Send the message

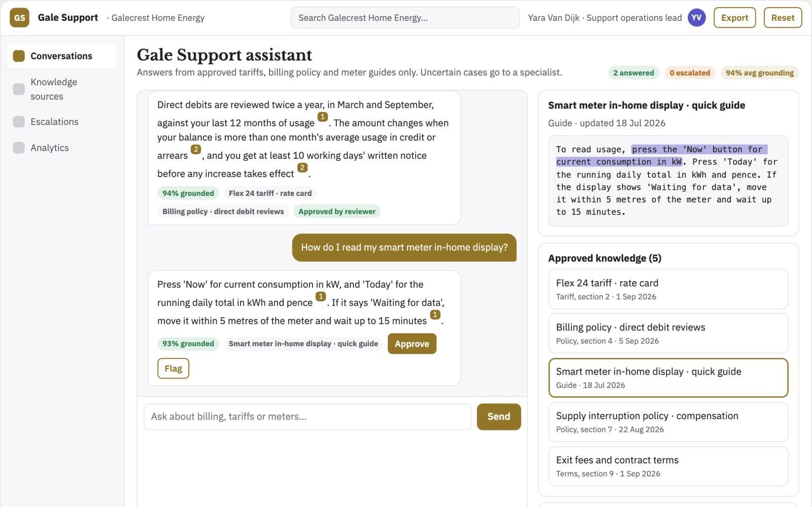[x=498, y=417]
